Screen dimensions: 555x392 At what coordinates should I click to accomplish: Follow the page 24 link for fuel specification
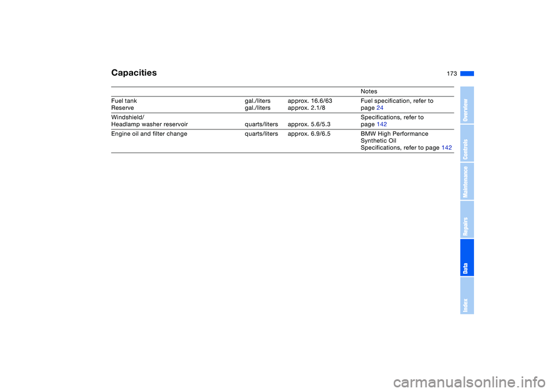coord(380,108)
